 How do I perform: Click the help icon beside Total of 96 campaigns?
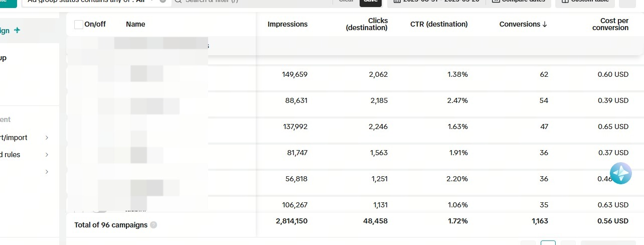[x=153, y=225]
